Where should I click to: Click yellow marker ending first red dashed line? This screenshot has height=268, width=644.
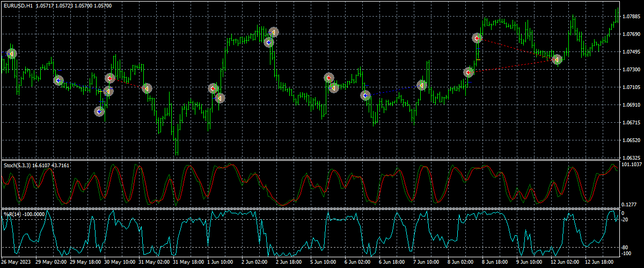pos(147,88)
